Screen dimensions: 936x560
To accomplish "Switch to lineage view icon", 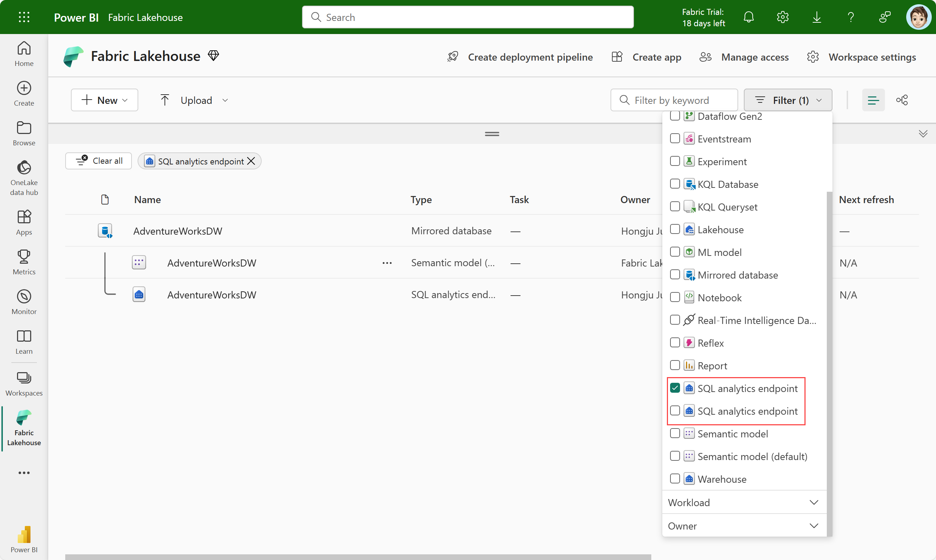I will click(x=902, y=100).
